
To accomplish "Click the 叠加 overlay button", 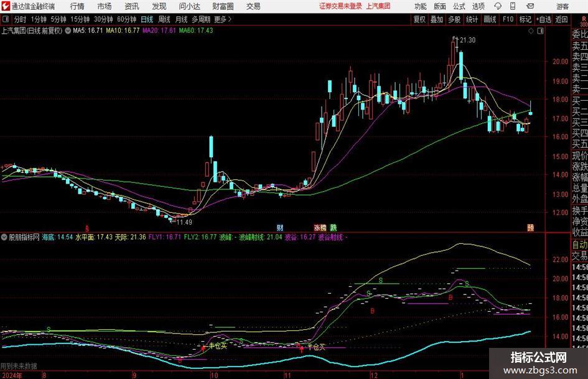I will (437, 19).
